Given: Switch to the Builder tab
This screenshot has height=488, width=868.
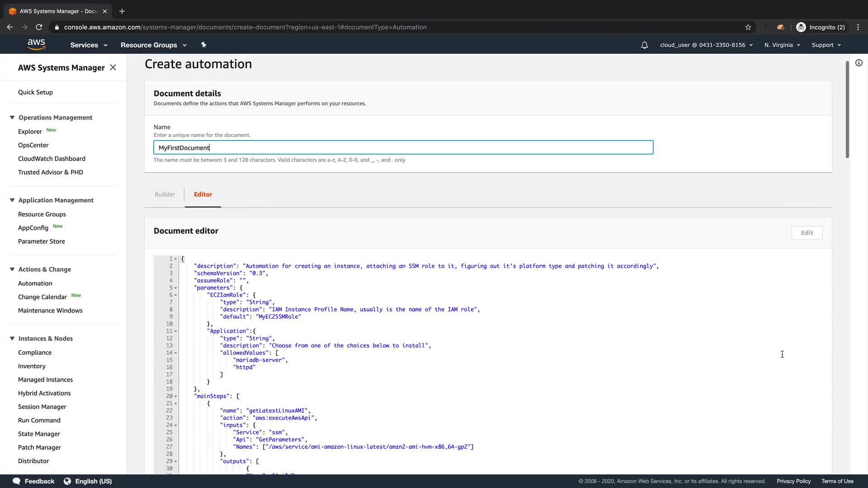Looking at the screenshot, I should click(165, 194).
